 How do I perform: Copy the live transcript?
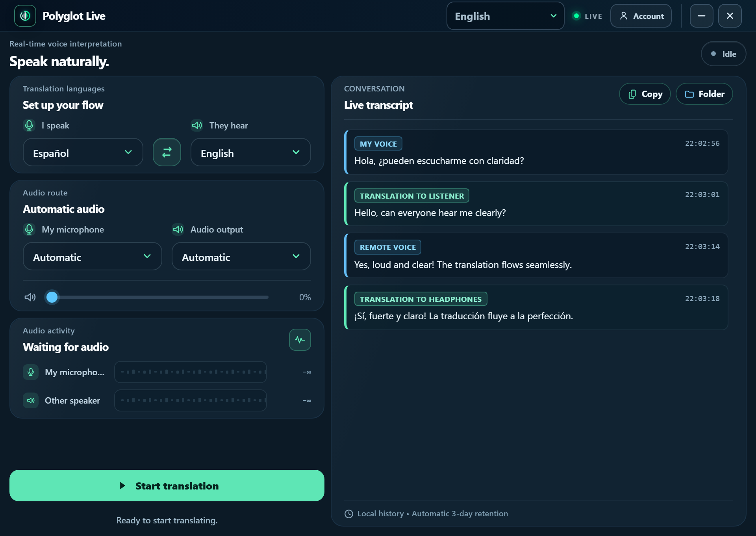[x=645, y=94]
